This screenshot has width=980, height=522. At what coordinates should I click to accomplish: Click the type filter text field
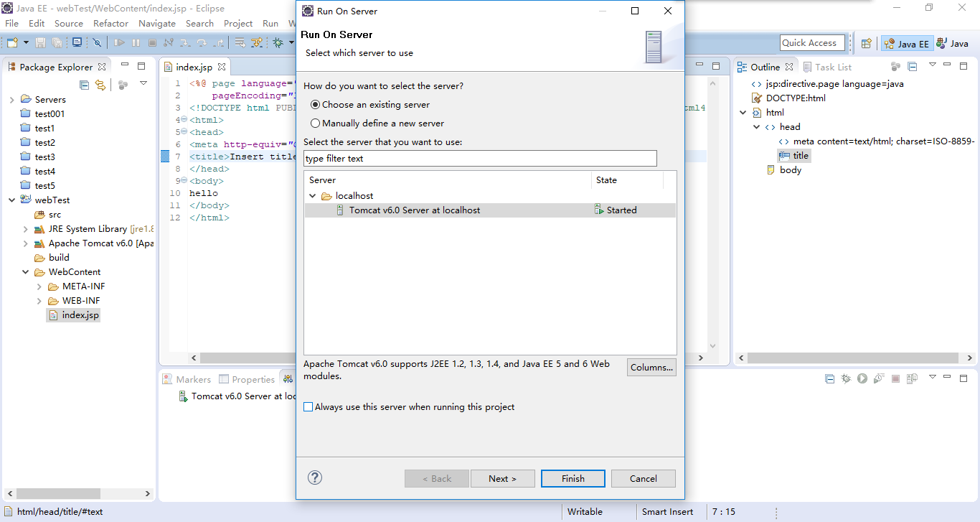tap(480, 158)
